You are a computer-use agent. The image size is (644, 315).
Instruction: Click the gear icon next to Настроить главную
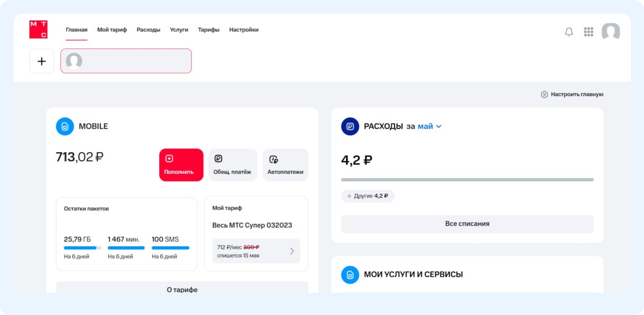coord(544,94)
